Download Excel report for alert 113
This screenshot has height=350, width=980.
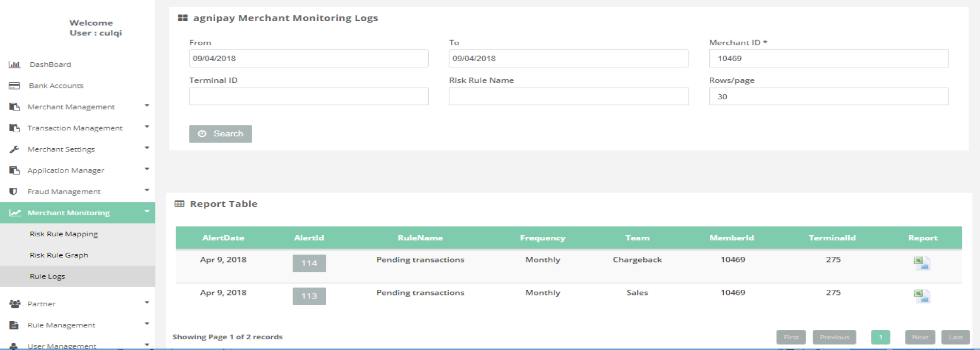[921, 296]
